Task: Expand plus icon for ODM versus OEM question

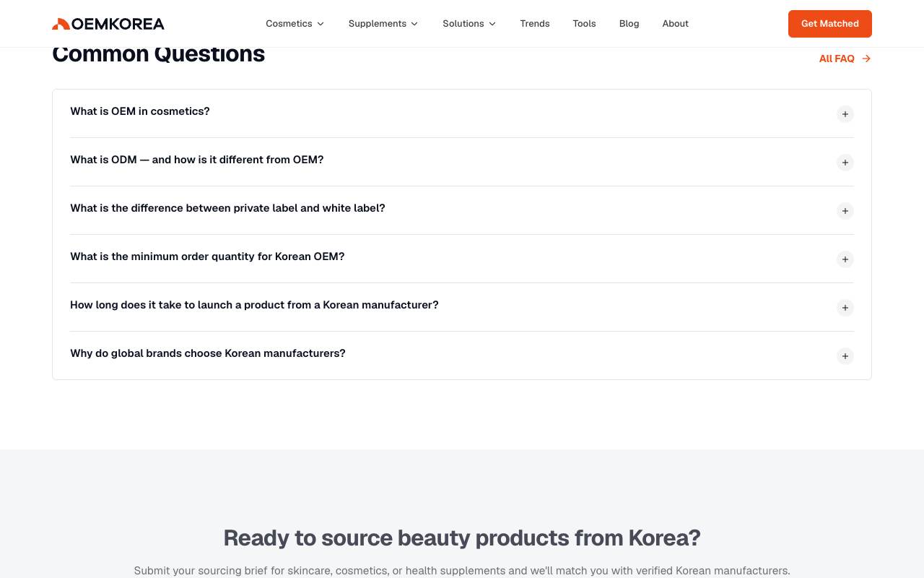Action: pyautogui.click(x=845, y=163)
